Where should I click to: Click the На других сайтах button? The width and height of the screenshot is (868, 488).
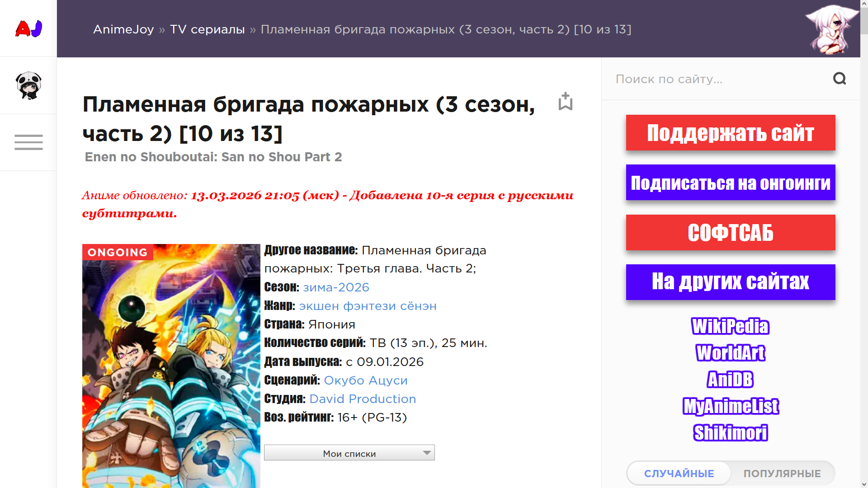click(730, 282)
